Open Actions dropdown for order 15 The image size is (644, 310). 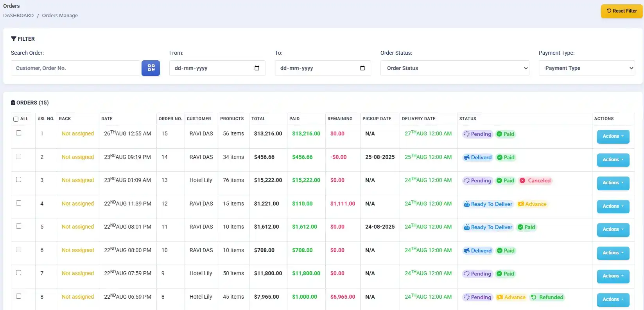[x=613, y=137]
